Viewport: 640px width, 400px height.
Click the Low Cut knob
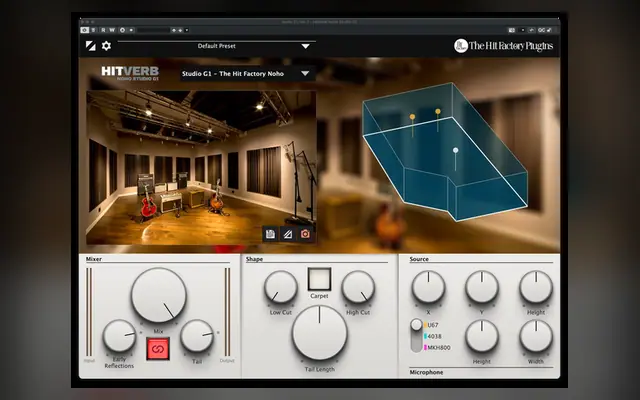pyautogui.click(x=281, y=287)
